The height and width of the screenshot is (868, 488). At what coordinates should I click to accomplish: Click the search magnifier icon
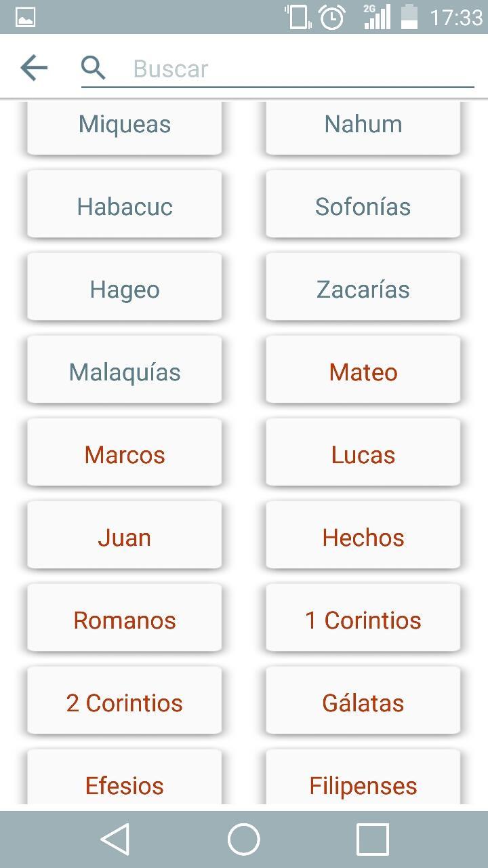pos(94,68)
